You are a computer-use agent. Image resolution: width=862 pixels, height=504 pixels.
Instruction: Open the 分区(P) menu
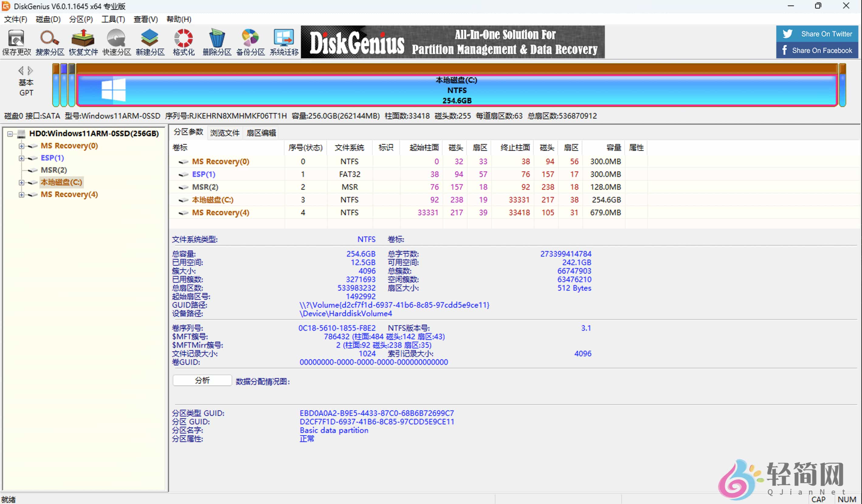tap(81, 19)
